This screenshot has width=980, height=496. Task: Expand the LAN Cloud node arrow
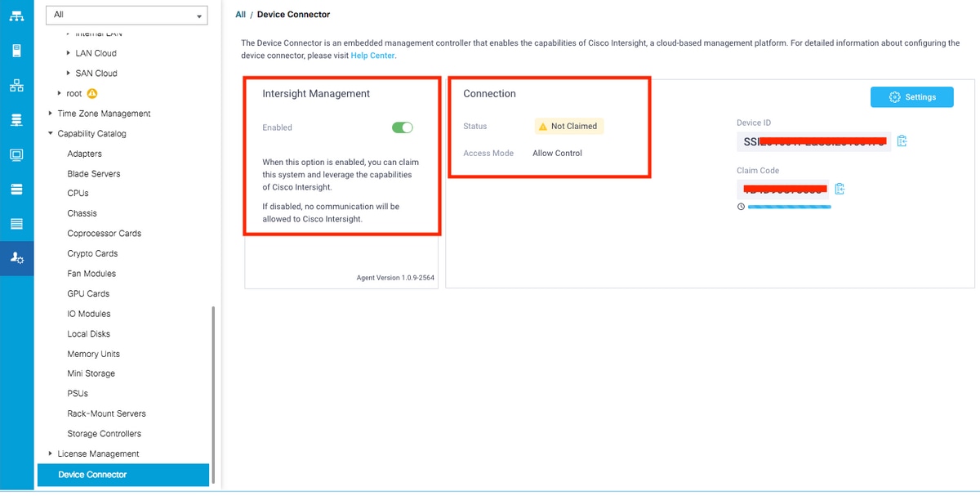pyautogui.click(x=69, y=53)
